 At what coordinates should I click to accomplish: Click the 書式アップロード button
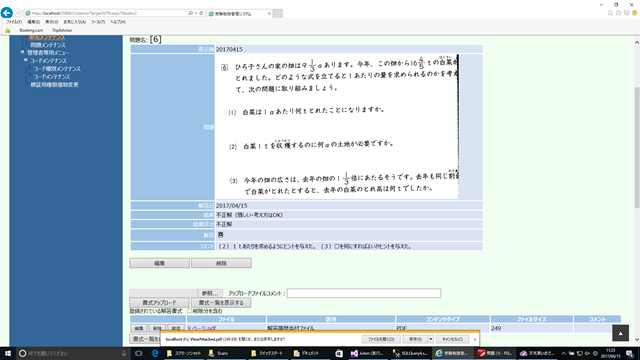coord(160,303)
